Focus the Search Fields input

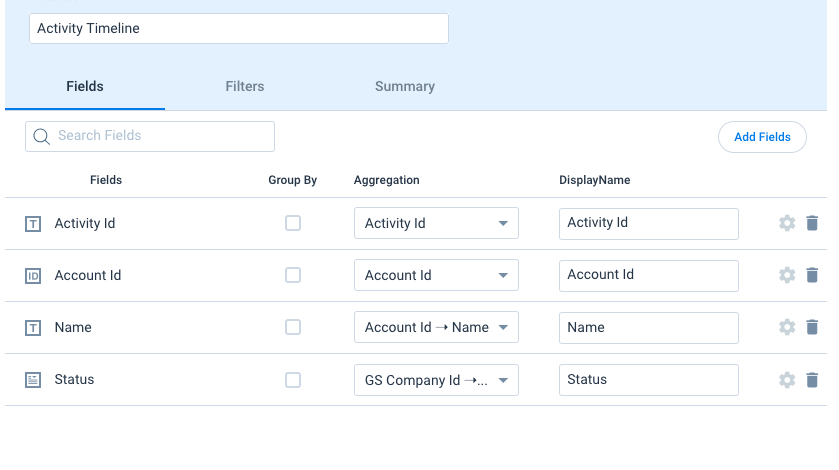tap(150, 137)
